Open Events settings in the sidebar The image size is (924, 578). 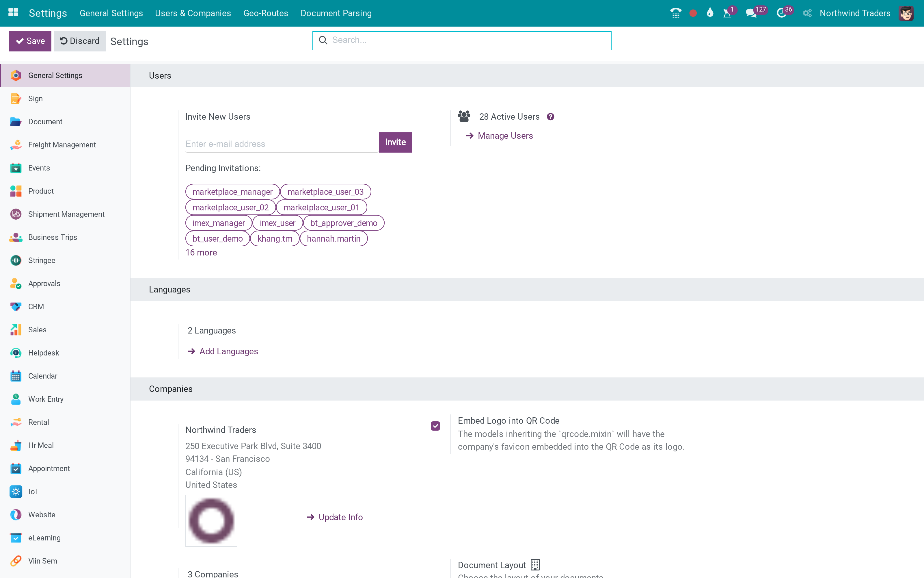pos(65,168)
